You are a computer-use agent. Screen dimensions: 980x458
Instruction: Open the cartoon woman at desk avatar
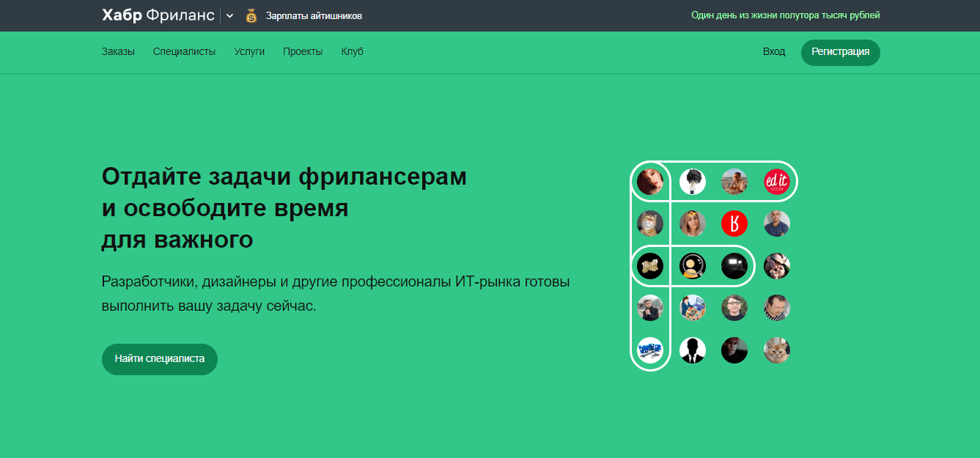693,308
